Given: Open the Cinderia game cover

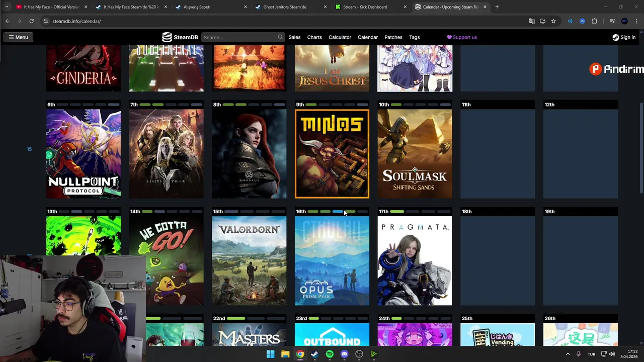Looking at the screenshot, I should coord(84,68).
